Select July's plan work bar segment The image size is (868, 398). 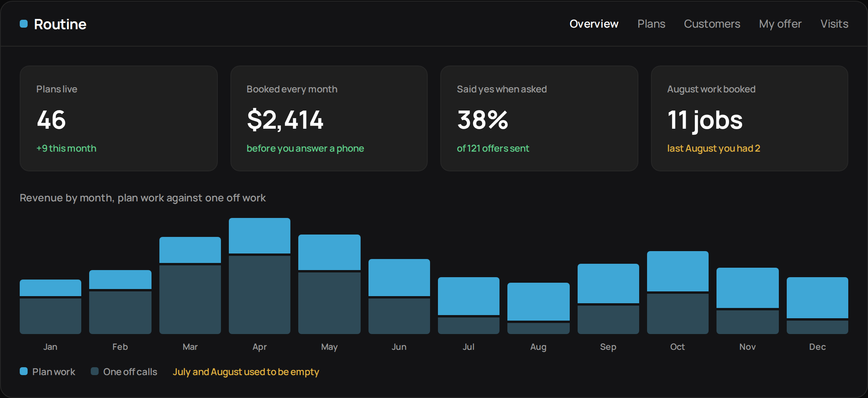pyautogui.click(x=469, y=296)
